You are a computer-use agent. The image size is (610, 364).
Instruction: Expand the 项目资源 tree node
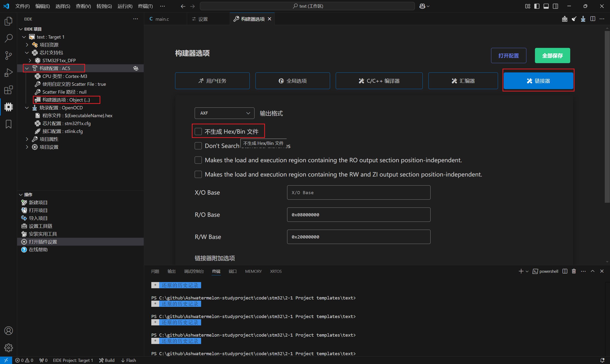coord(27,45)
